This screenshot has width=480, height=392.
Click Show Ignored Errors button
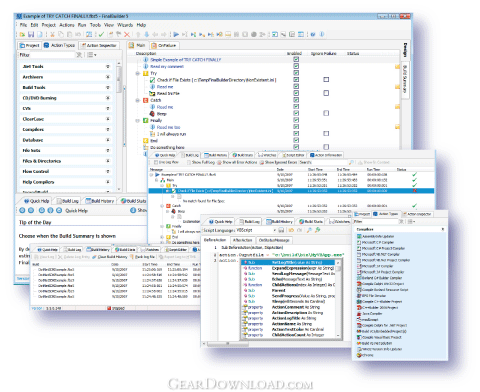coord(278,162)
